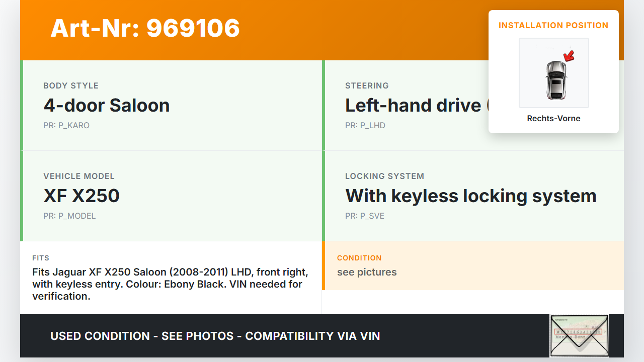Click the Condition 'see pictures' text

coord(367,272)
